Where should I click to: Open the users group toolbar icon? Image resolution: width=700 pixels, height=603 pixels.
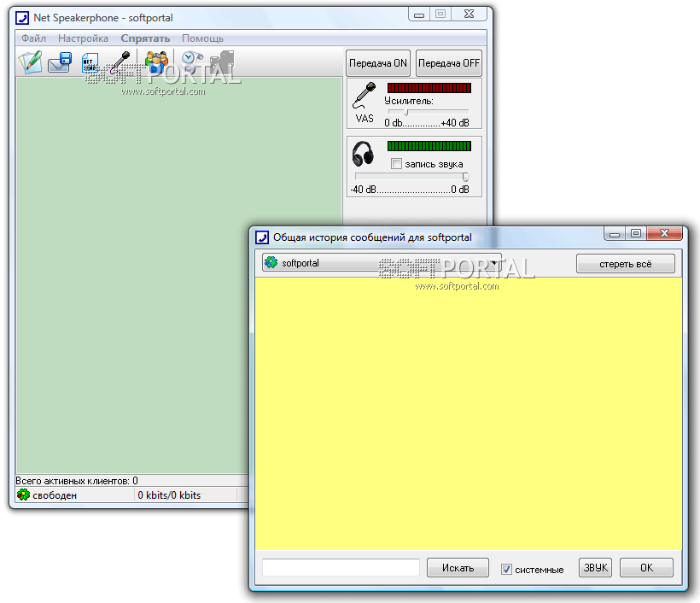[156, 62]
